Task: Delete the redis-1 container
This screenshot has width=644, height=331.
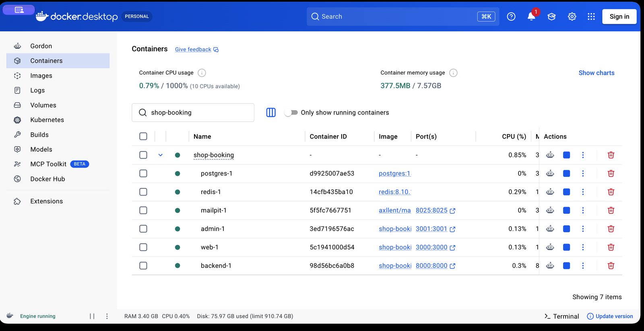Action: point(611,192)
